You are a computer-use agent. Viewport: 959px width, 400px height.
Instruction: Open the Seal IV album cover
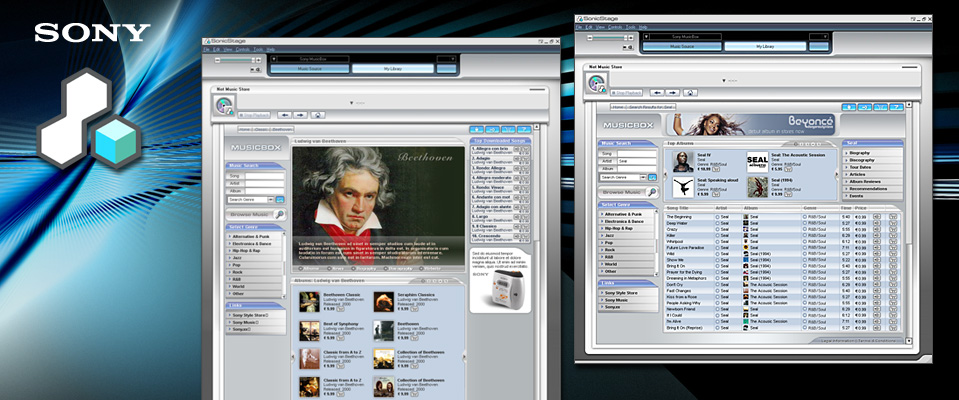(x=683, y=161)
